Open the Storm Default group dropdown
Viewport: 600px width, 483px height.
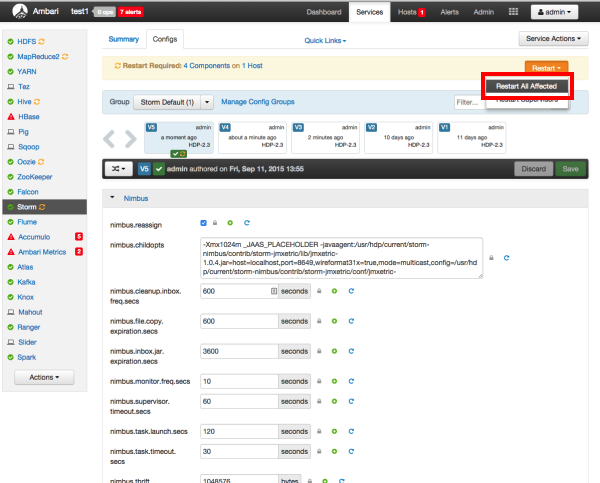(207, 102)
